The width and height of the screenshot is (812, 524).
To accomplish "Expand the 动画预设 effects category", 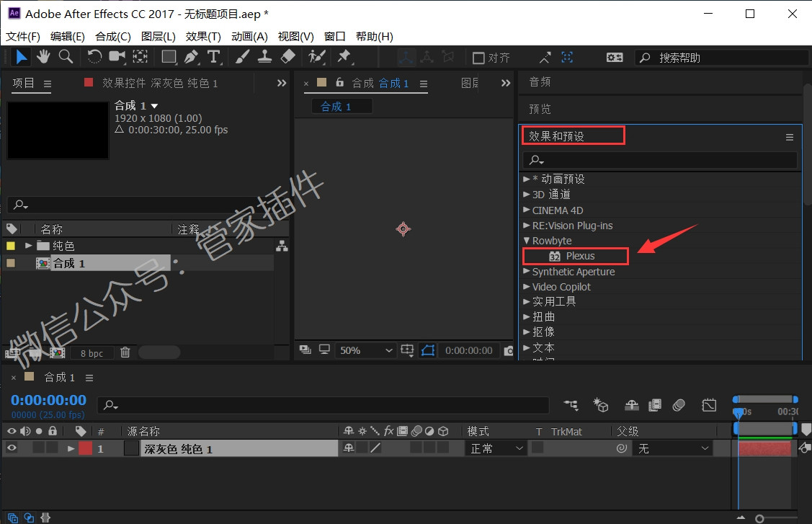I will click(526, 179).
